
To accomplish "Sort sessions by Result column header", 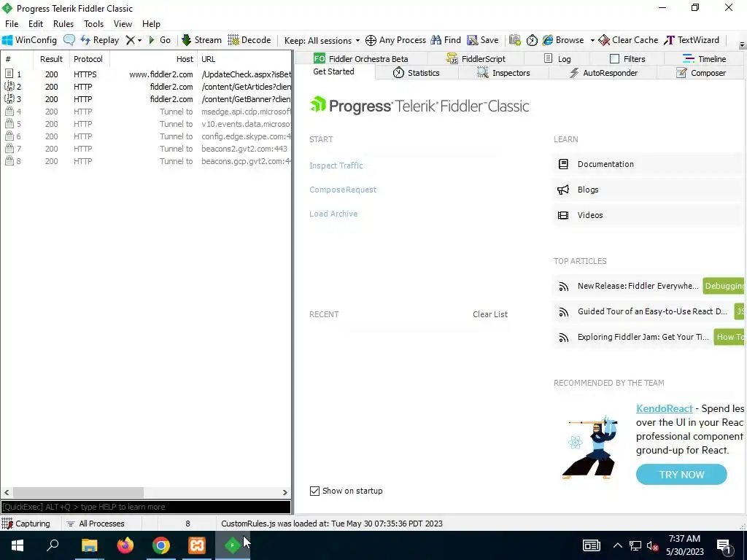I will click(x=51, y=59).
